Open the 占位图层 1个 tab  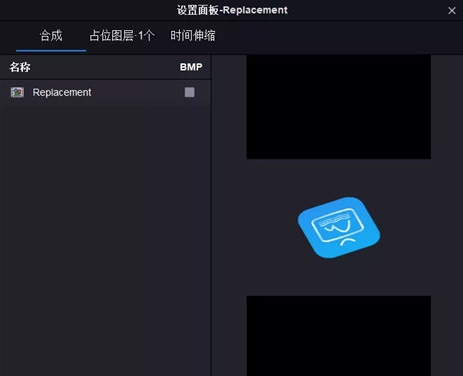point(122,36)
